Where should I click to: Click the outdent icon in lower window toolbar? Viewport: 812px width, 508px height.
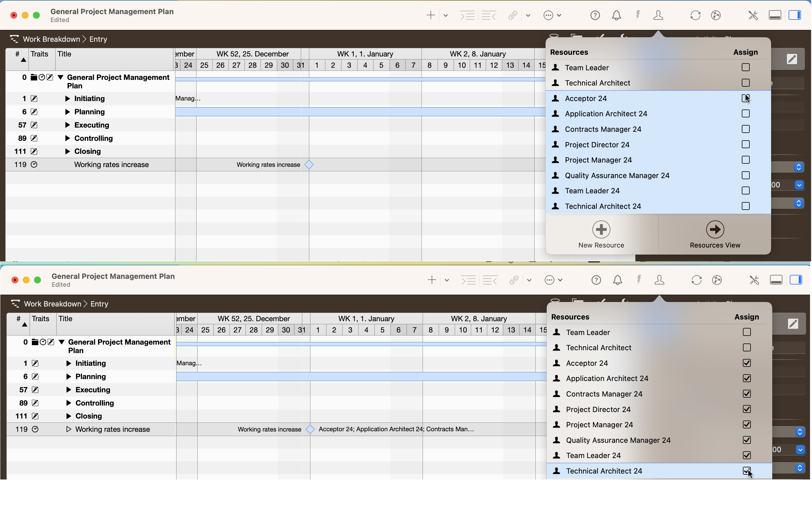coord(490,280)
